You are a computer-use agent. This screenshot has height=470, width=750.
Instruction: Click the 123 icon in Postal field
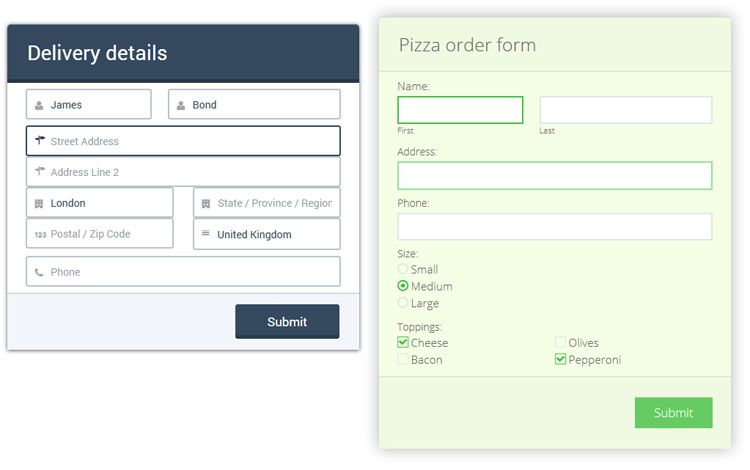[40, 234]
